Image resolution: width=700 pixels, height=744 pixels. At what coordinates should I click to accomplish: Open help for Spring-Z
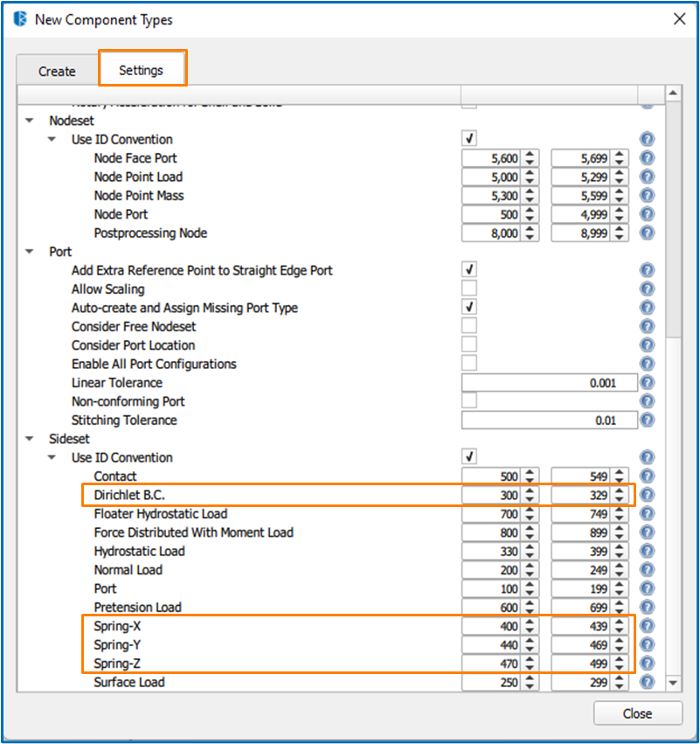point(647,664)
